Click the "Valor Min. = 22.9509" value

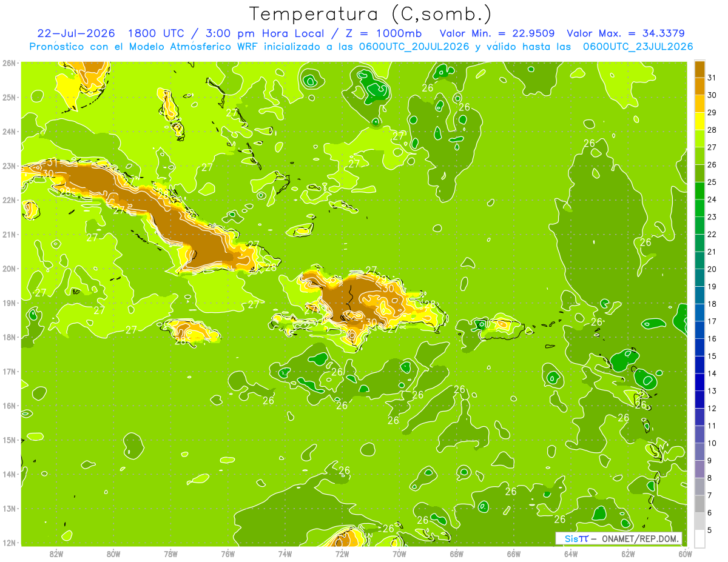(497, 33)
